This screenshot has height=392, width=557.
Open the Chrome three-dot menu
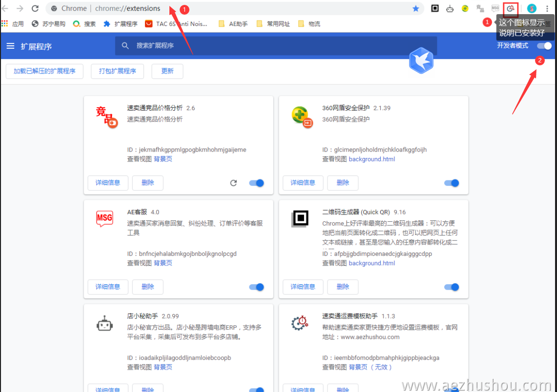(547, 8)
